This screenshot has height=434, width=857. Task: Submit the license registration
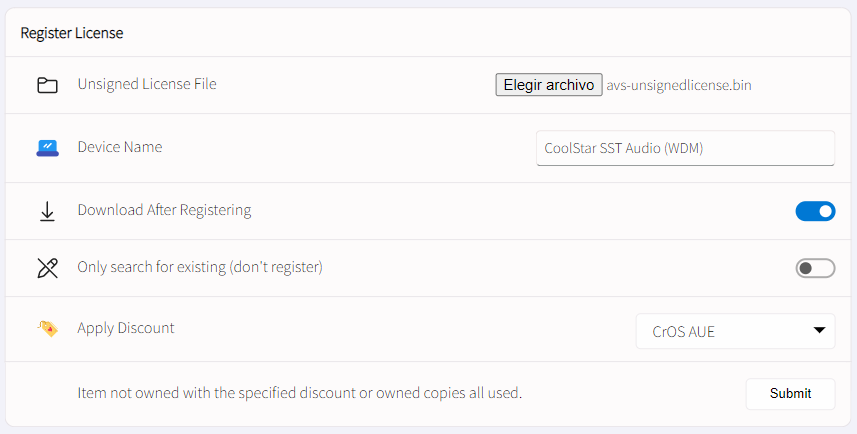790,394
